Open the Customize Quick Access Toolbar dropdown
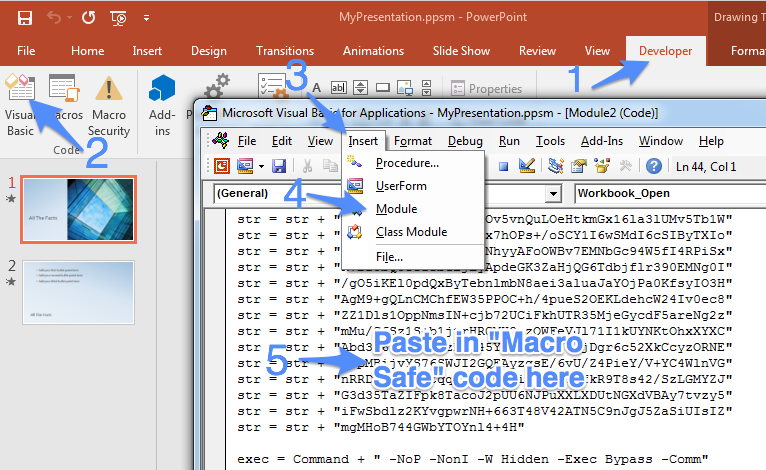Viewport: 766px width, 470px height. (x=146, y=19)
